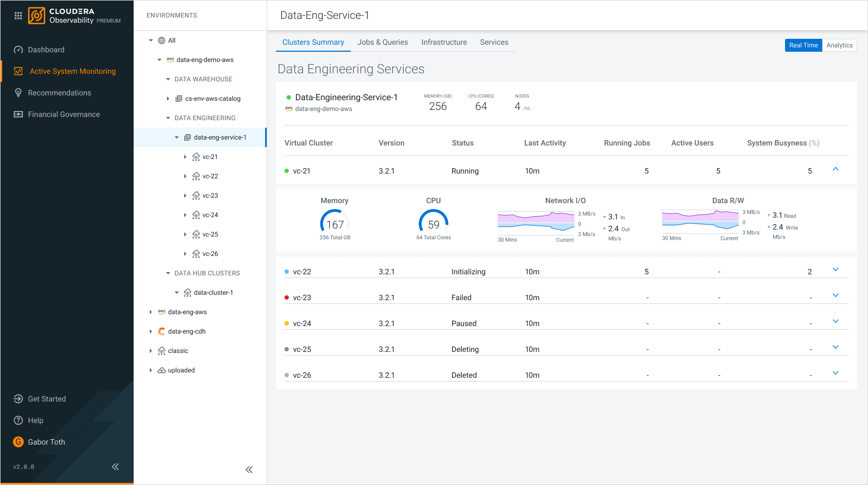Expand the vc-23 failed cluster row
This screenshot has height=485, width=868.
836,295
